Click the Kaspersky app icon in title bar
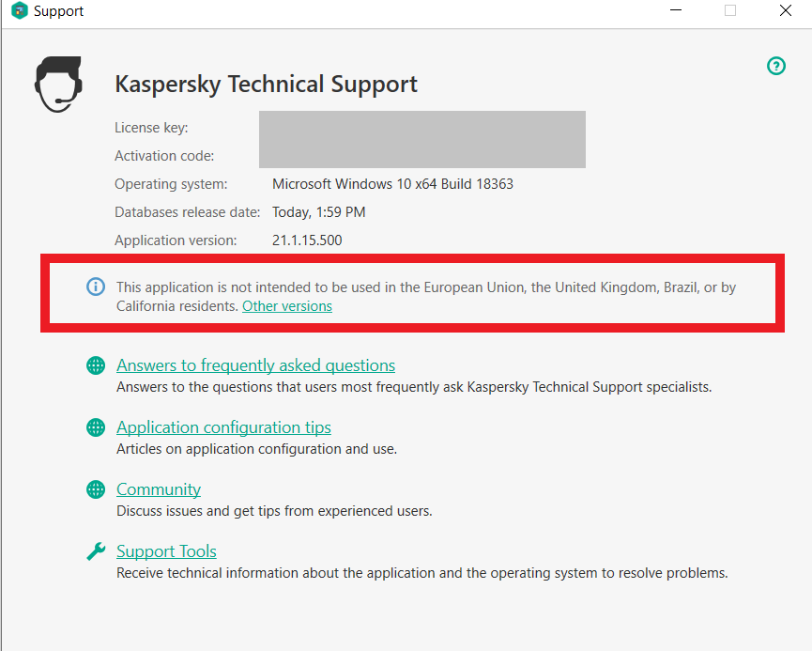Screen dimensions: 812x651 pyautogui.click(x=19, y=10)
